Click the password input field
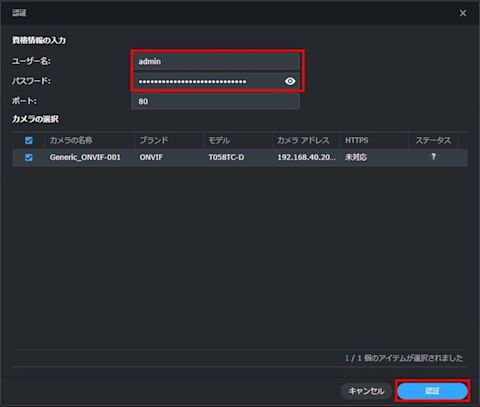This screenshot has height=407, width=480. [216, 81]
